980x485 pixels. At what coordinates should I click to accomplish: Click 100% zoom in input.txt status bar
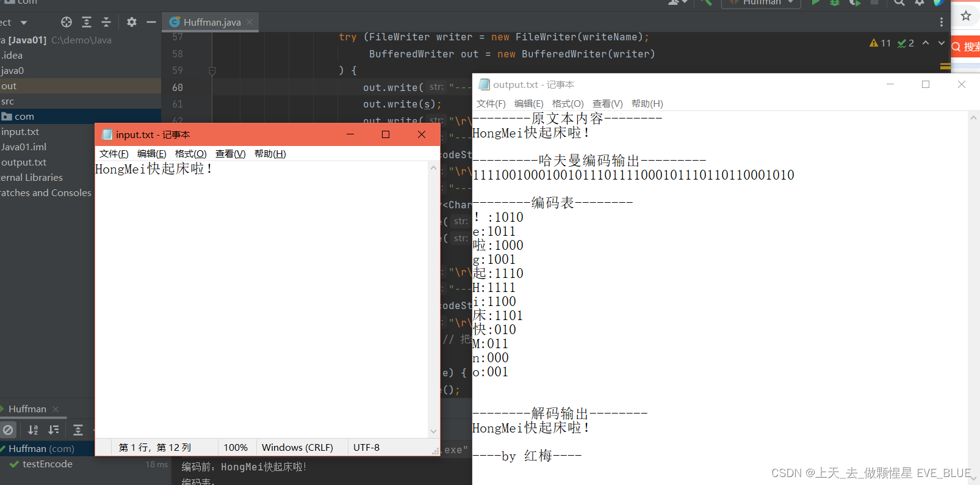click(236, 447)
